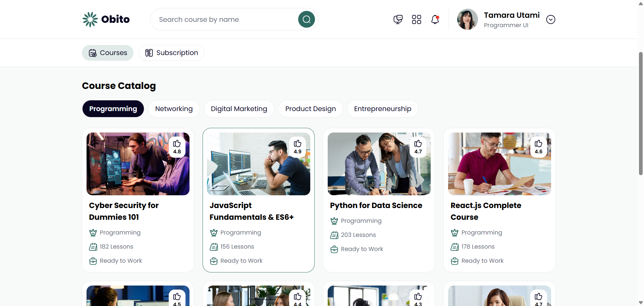
Task: Select the Digital Marketing category filter
Action: [239, 109]
